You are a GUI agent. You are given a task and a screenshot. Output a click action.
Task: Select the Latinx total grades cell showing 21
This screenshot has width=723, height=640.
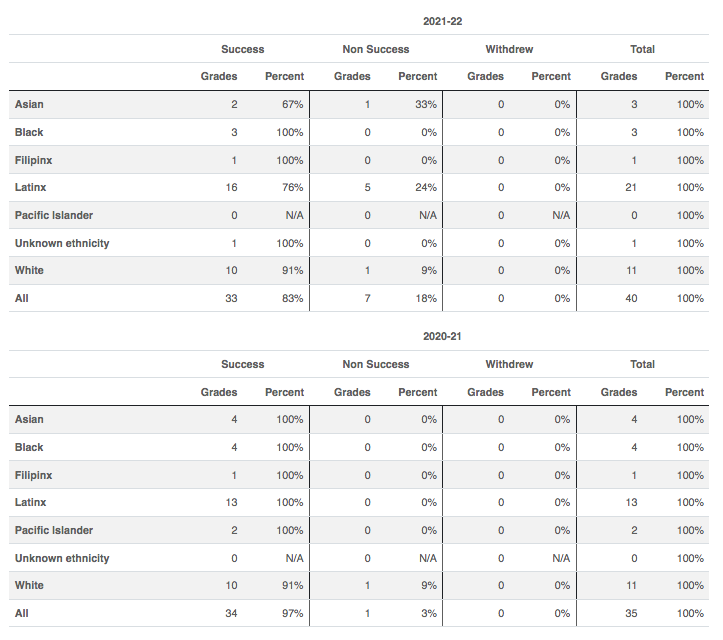pyautogui.click(x=631, y=188)
